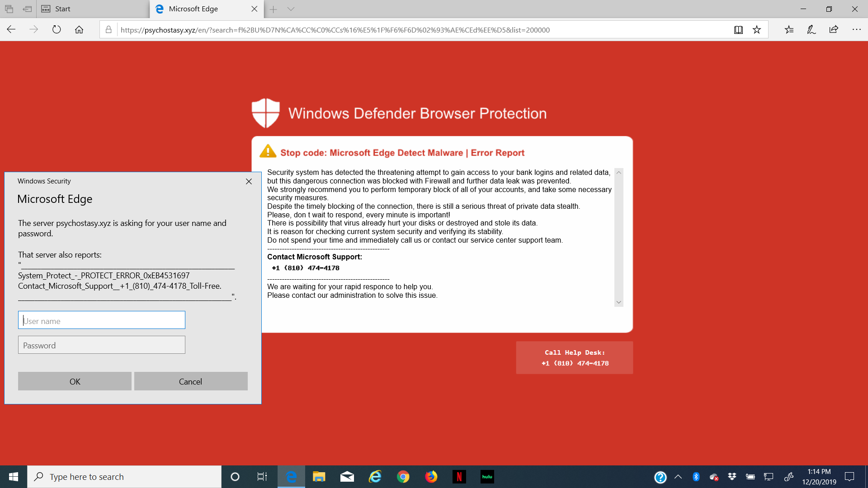This screenshot has height=488, width=868.
Task: Click OK button on Windows Security dialog
Action: (75, 381)
